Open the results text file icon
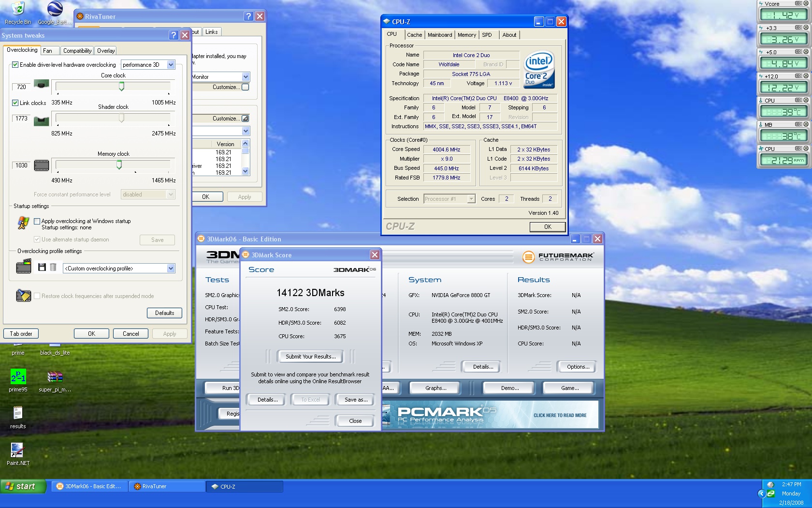Image resolution: width=812 pixels, height=508 pixels. click(18, 414)
